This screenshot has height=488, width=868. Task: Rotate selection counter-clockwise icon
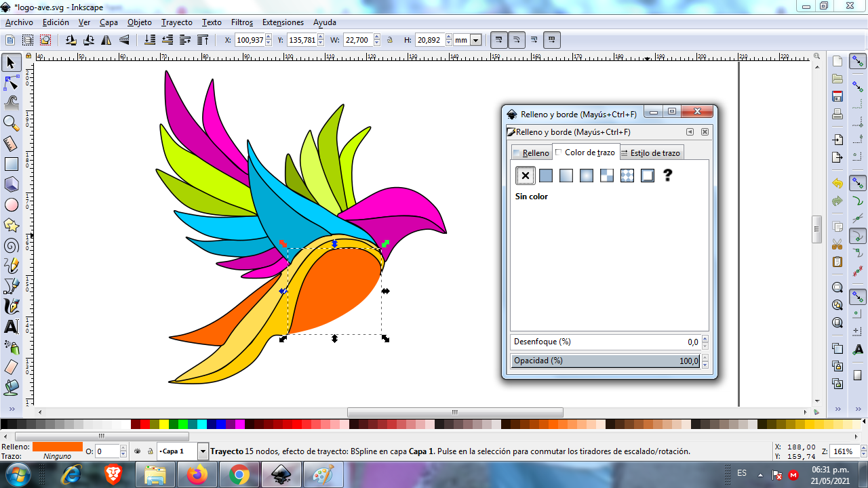71,40
